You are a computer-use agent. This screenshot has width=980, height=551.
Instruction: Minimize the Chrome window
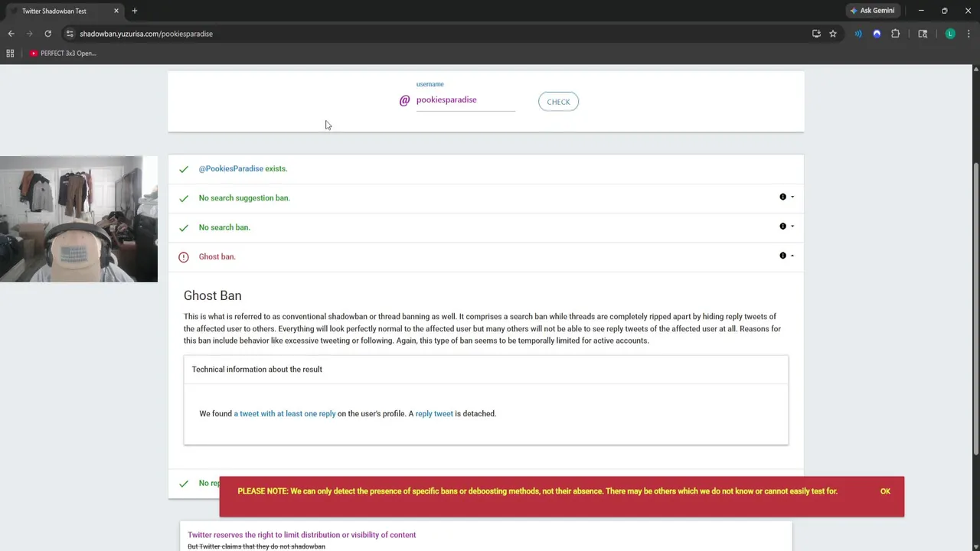point(921,11)
